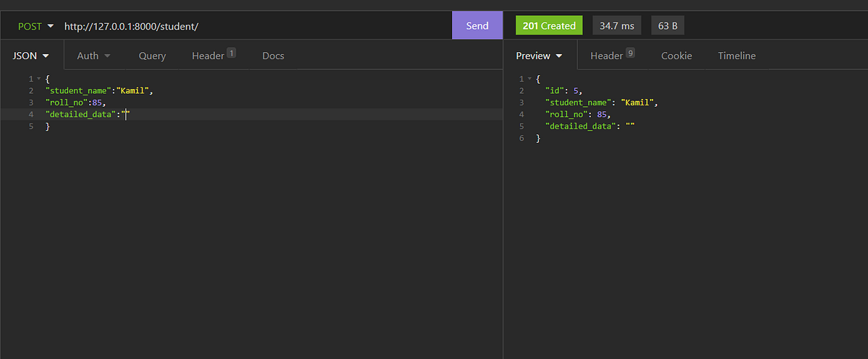
Task: Switch to the Query tab
Action: click(152, 56)
